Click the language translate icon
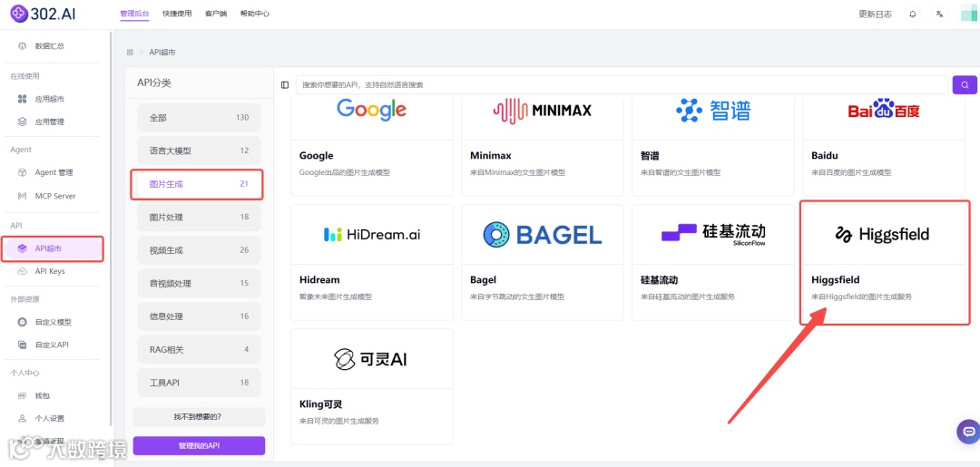The width and height of the screenshot is (980, 467). click(939, 14)
